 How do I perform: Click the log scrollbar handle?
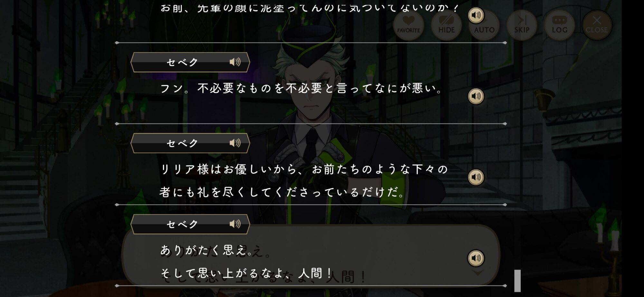pos(517,281)
